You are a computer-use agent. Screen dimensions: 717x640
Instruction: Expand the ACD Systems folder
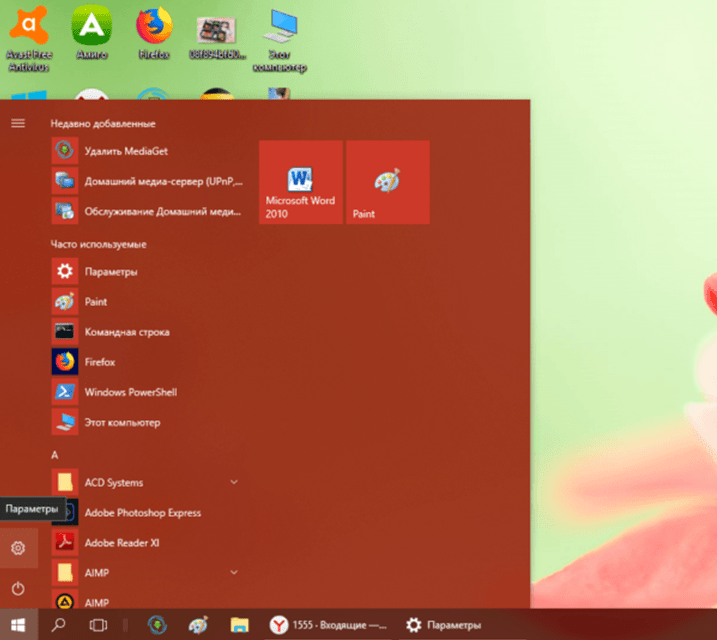point(234,482)
